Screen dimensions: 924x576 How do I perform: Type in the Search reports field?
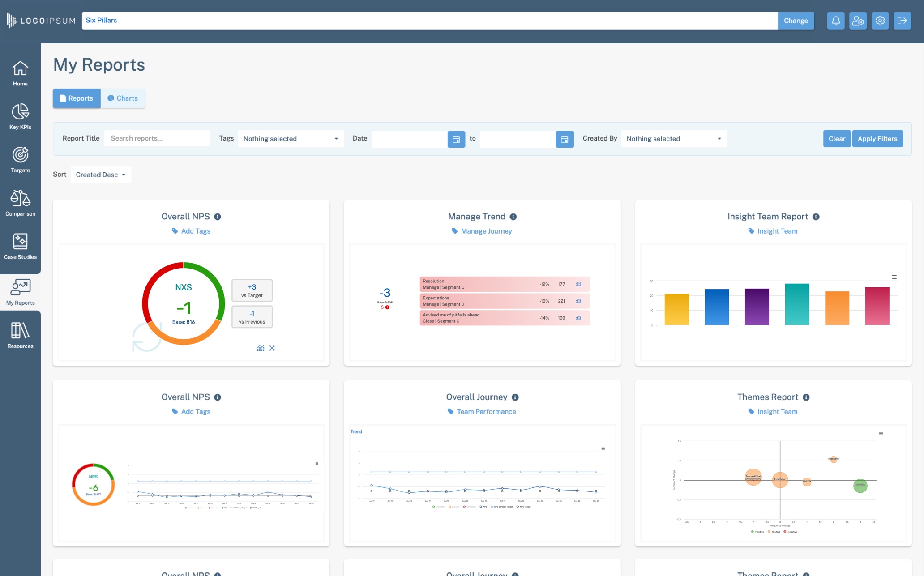pyautogui.click(x=157, y=138)
